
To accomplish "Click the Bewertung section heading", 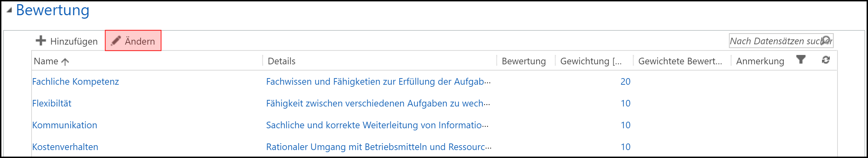I will 53,10.
